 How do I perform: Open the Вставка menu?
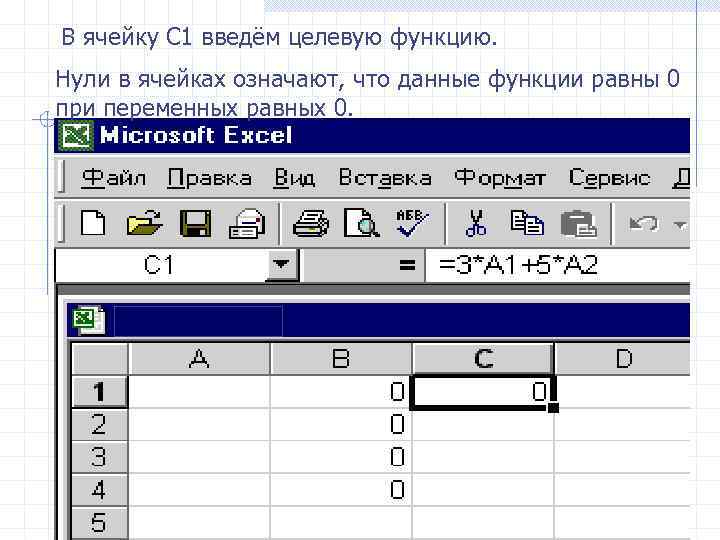pyautogui.click(x=385, y=178)
